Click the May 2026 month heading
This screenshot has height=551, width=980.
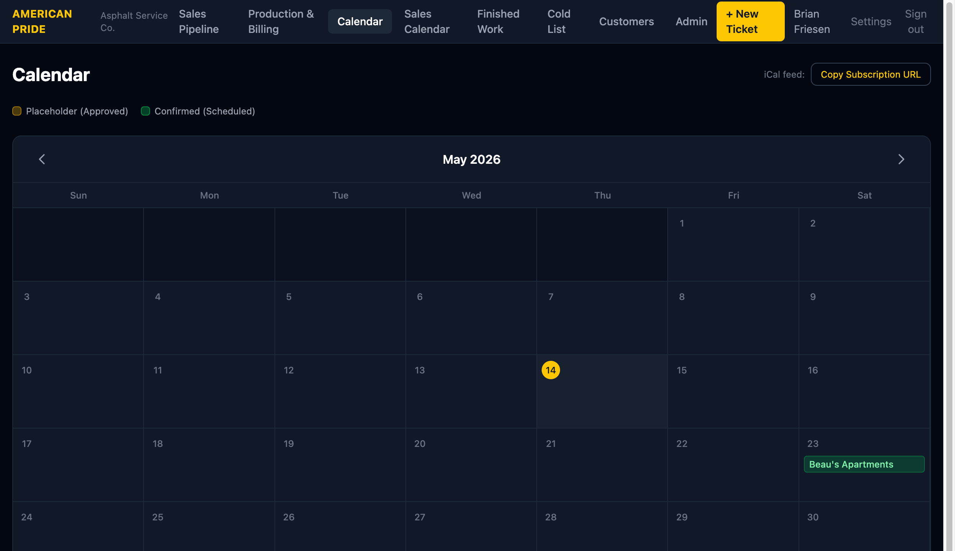click(471, 159)
